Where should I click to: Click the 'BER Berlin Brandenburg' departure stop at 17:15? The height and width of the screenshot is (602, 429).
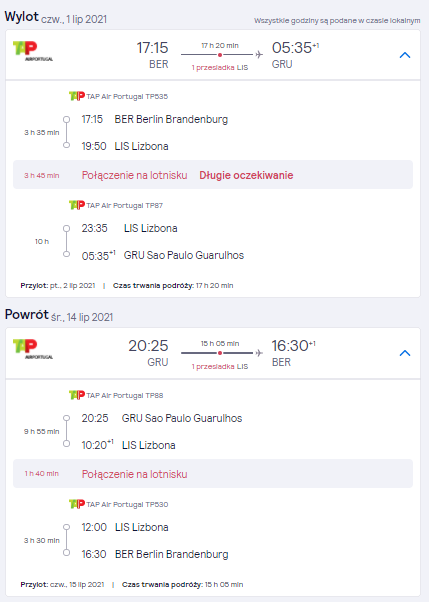pos(171,119)
